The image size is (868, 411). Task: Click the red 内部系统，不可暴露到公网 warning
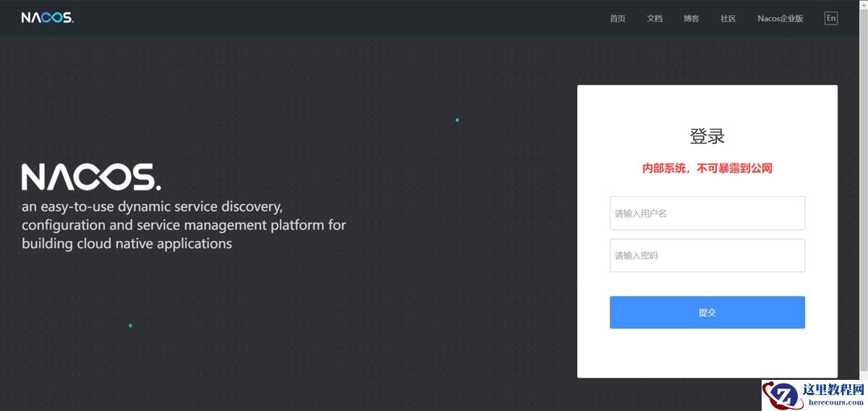[707, 169]
